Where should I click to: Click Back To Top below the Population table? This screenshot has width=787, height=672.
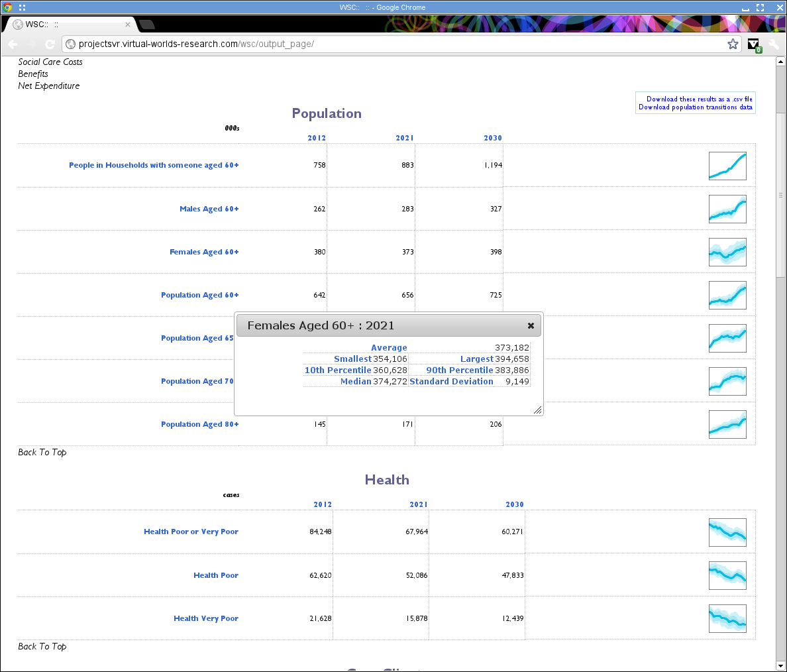tap(42, 452)
